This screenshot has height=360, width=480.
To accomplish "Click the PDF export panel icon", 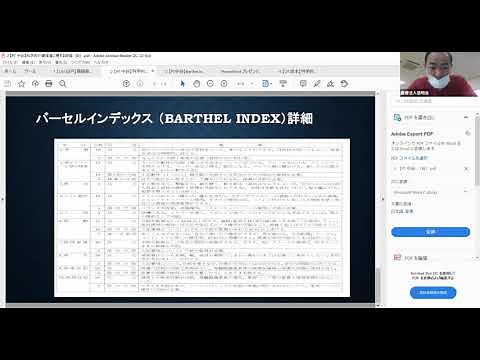I will point(397,117).
